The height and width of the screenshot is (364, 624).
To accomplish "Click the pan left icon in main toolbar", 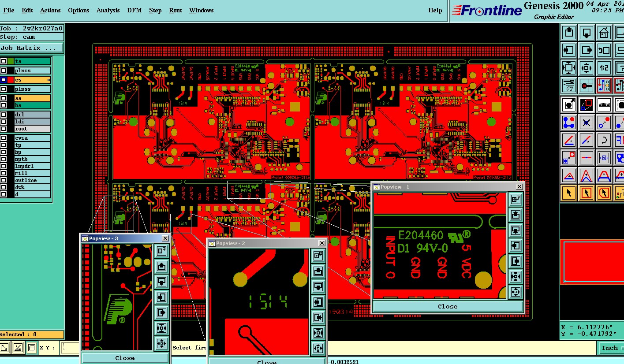I will [569, 50].
